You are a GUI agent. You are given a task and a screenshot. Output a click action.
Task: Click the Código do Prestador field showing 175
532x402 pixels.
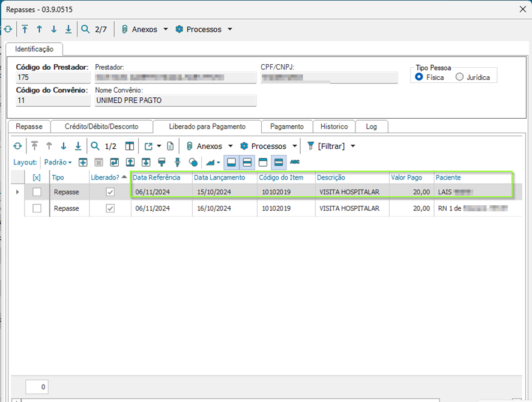coord(53,77)
